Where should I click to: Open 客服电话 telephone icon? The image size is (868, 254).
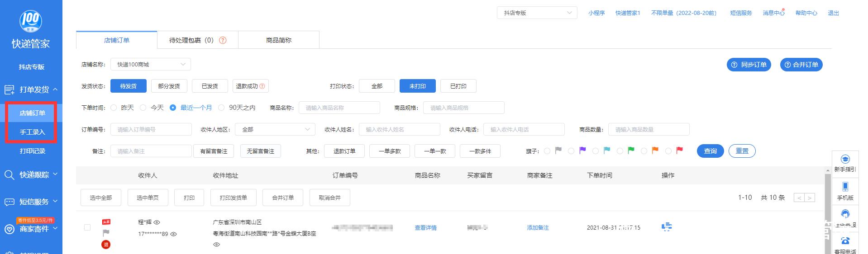(845, 241)
